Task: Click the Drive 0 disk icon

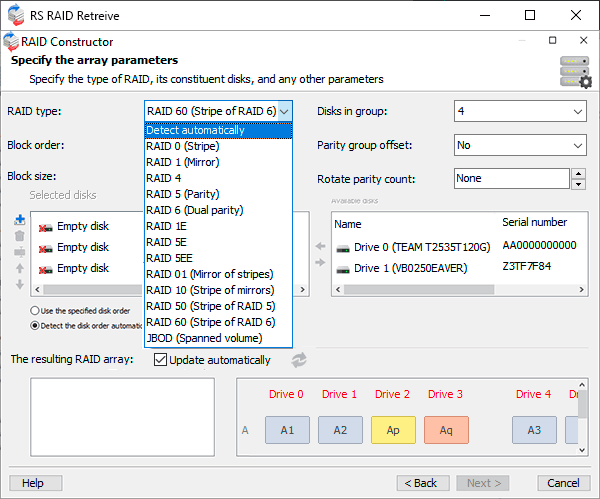Action: 343,247
